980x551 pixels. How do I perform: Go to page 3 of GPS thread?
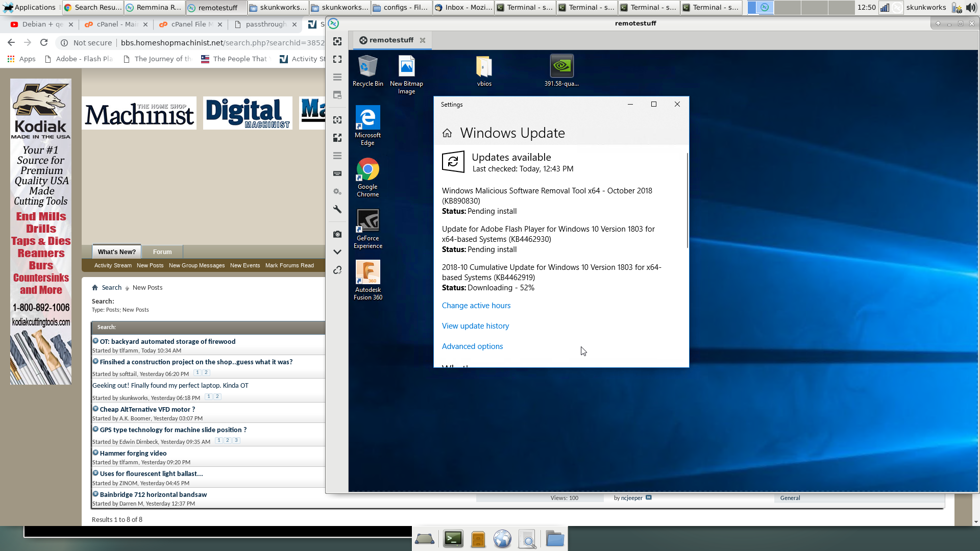236,441
